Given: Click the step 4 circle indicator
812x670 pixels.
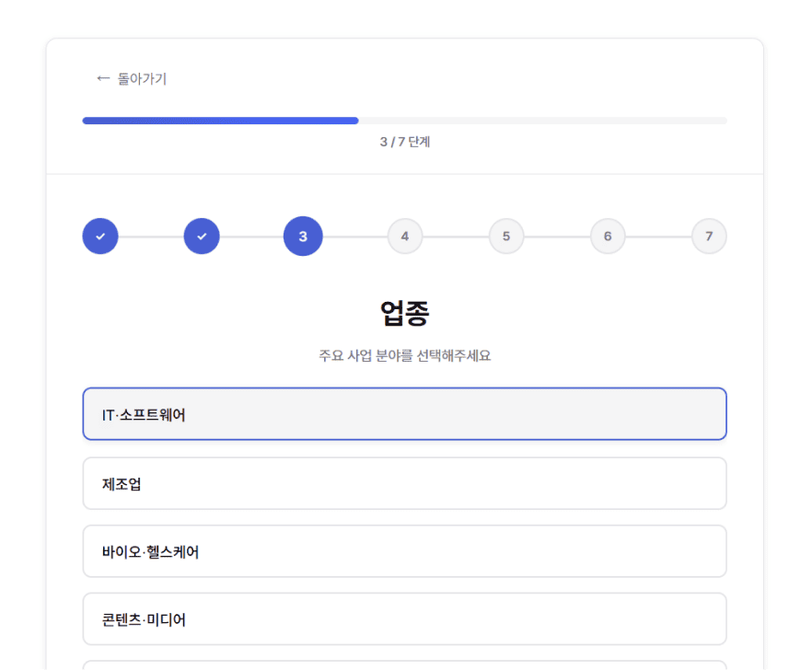Looking at the screenshot, I should tap(405, 236).
